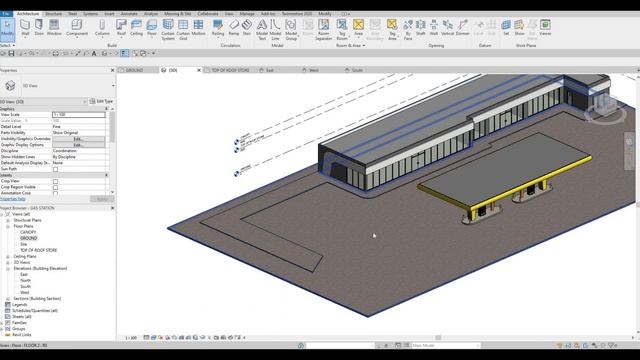The width and height of the screenshot is (640, 360).
Task: Switch to the Massing & Site tab
Action: tap(178, 14)
